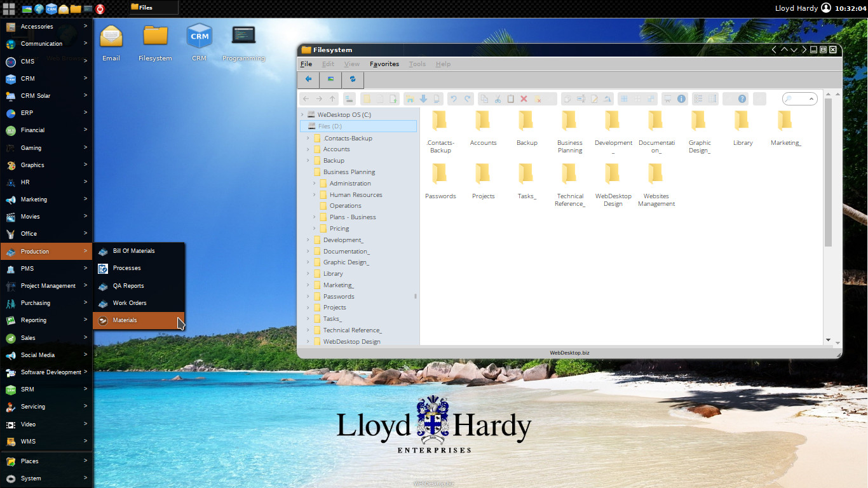This screenshot has height=488, width=868.
Task: Click the blue refresh icon in Filesystem
Action: (352, 79)
